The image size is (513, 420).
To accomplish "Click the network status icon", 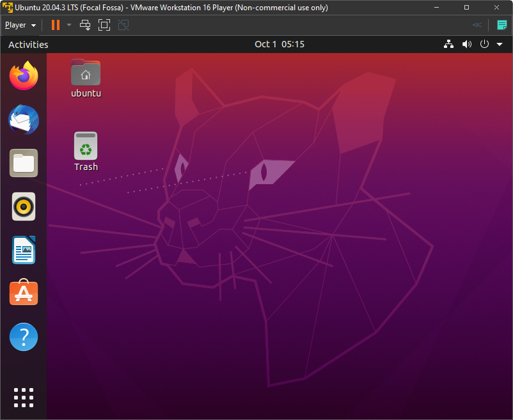I will (x=448, y=44).
